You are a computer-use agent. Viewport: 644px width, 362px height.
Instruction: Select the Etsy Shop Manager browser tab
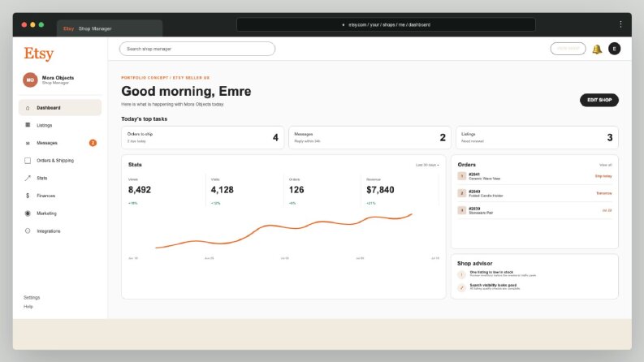coord(110,28)
